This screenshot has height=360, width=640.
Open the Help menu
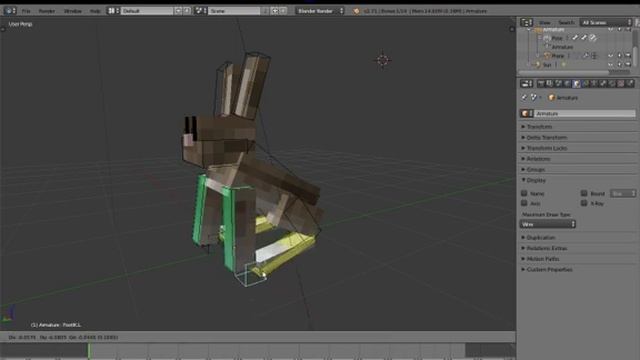pos(95,11)
